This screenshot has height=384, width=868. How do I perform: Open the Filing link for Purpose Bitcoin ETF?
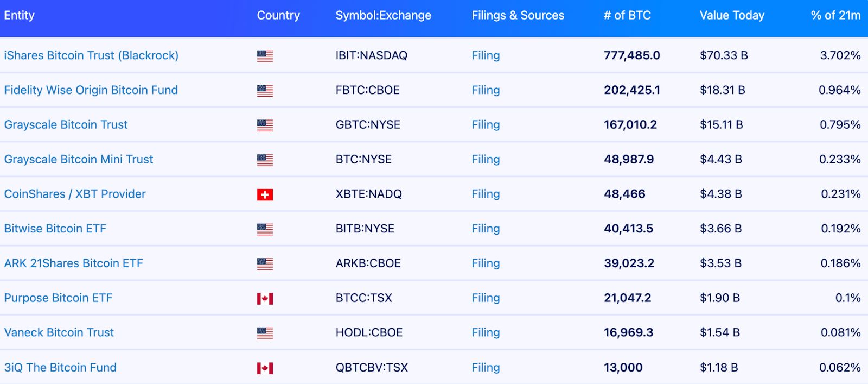pos(485,298)
